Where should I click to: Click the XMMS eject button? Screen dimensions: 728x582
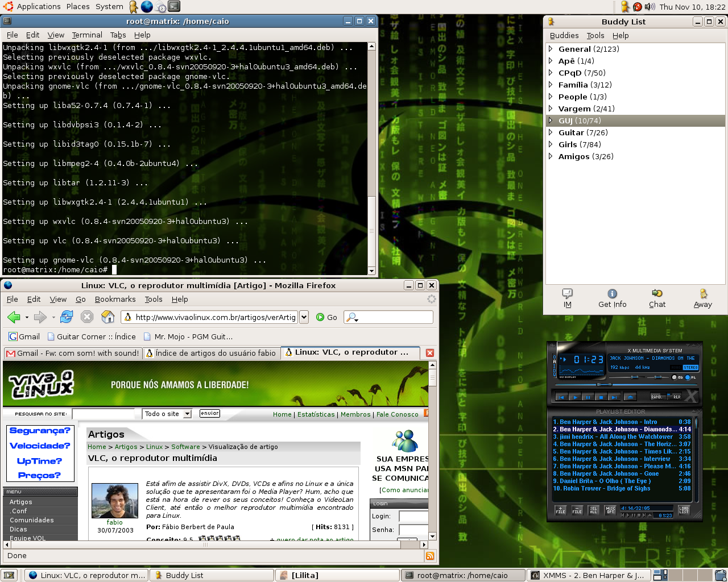point(630,397)
